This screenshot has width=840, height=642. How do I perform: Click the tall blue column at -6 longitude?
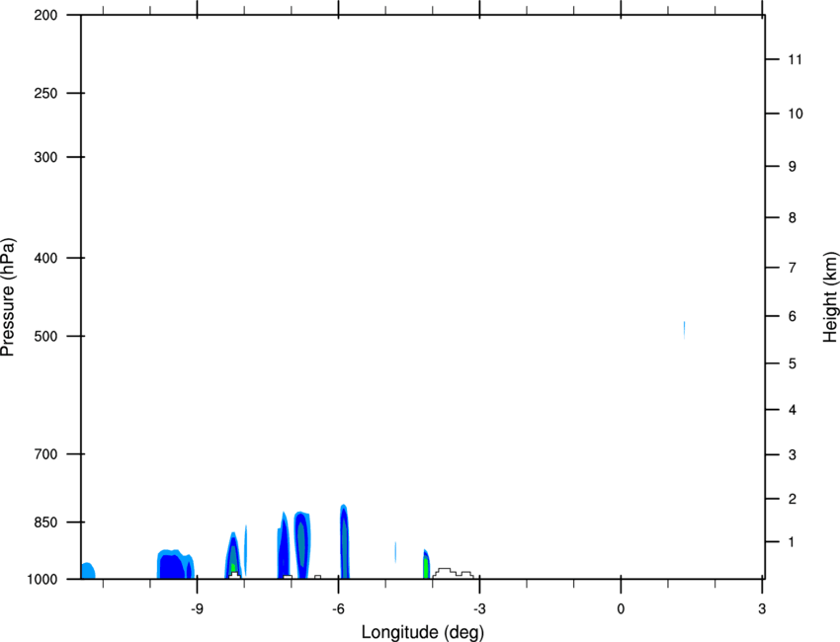(x=344, y=541)
